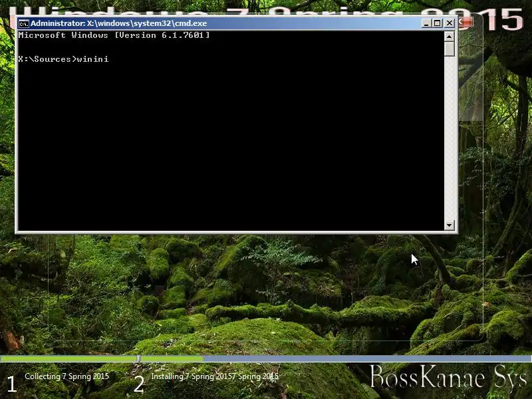The width and height of the screenshot is (532, 399).
Task: Close the Administrator cmd.exe window
Action: click(x=450, y=23)
